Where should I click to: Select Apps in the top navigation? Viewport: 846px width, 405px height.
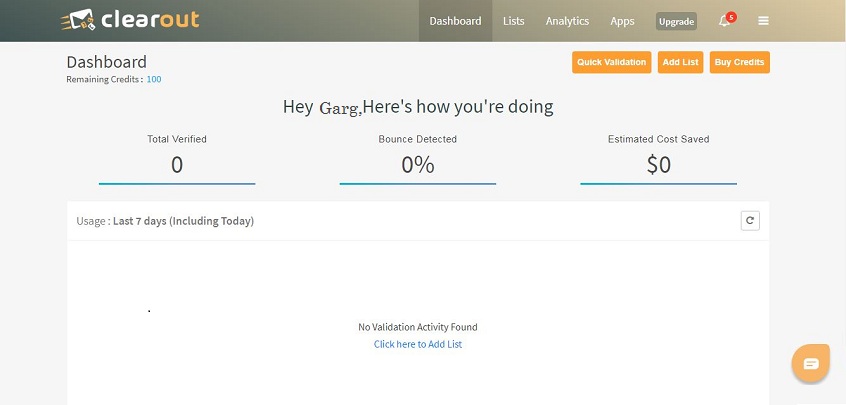tap(622, 21)
